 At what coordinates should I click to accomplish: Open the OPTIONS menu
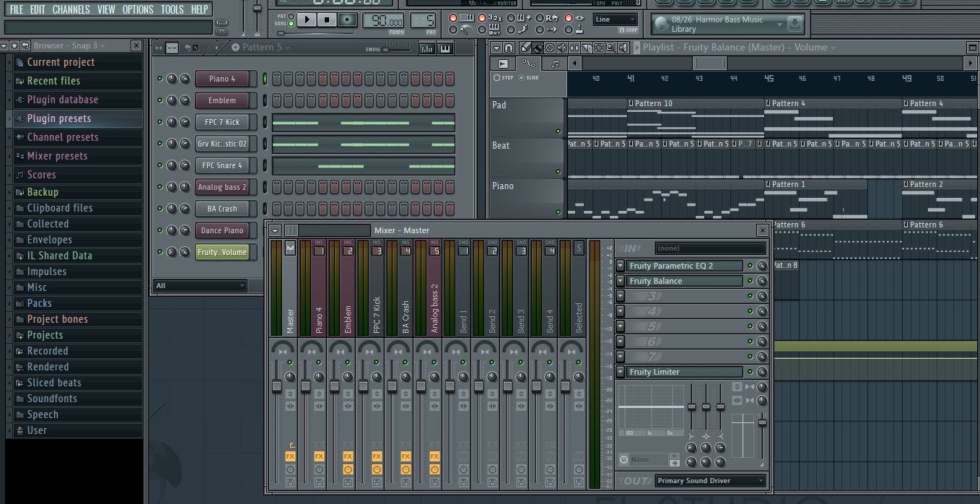[x=138, y=9]
